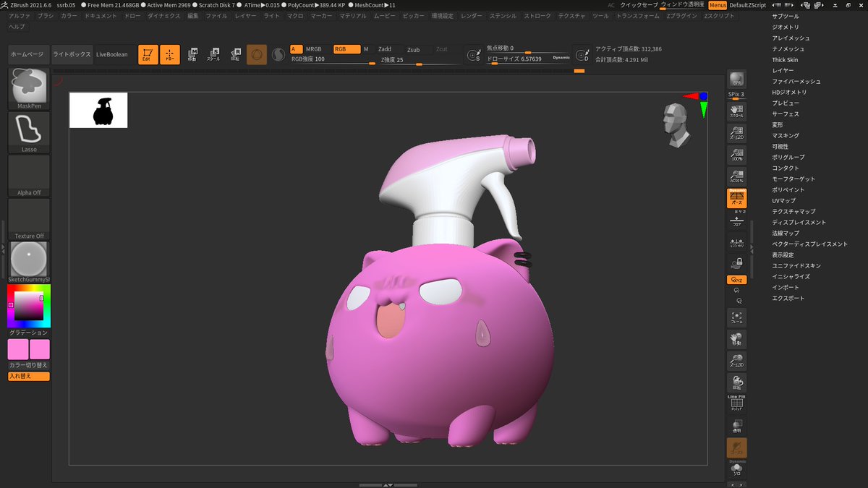868x488 pixels.
Task: Open the ブラシ menu
Action: click(46, 15)
